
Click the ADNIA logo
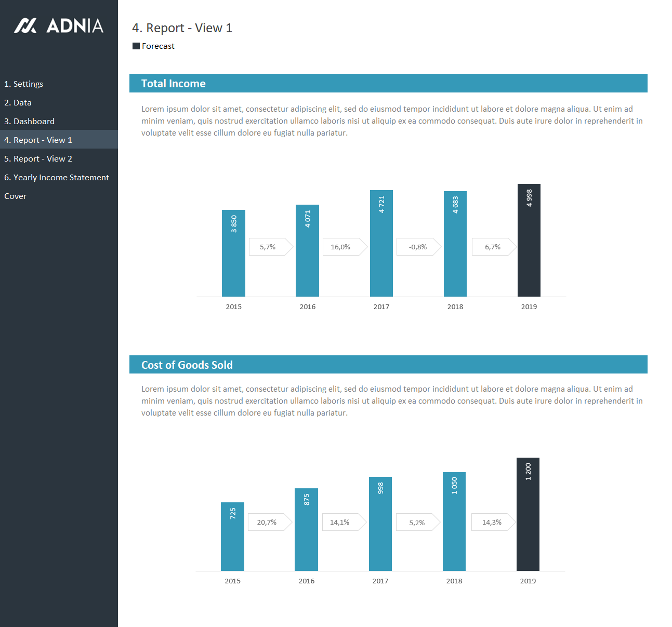pos(59,25)
